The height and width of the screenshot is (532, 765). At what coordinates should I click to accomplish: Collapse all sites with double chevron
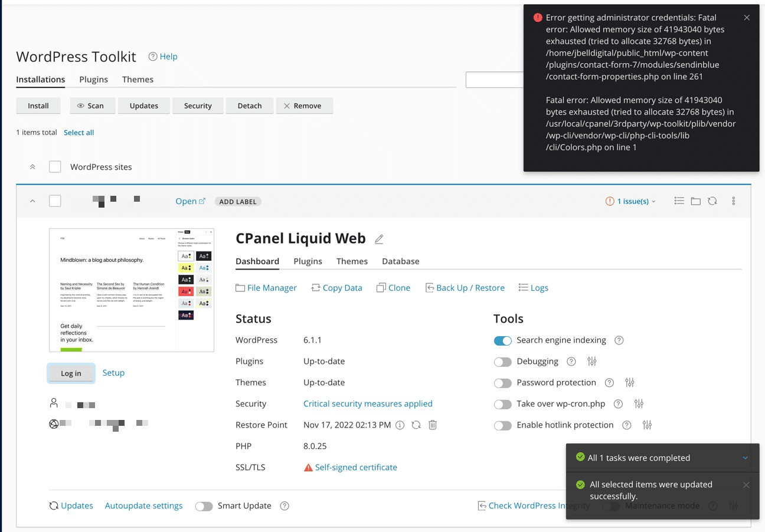pos(32,167)
